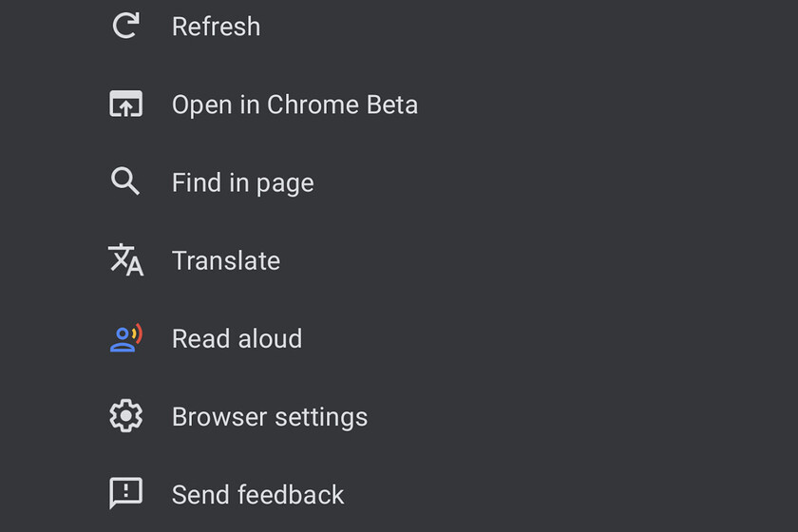Choose the Translate menu item
The image size is (798, 532).
coord(399,260)
